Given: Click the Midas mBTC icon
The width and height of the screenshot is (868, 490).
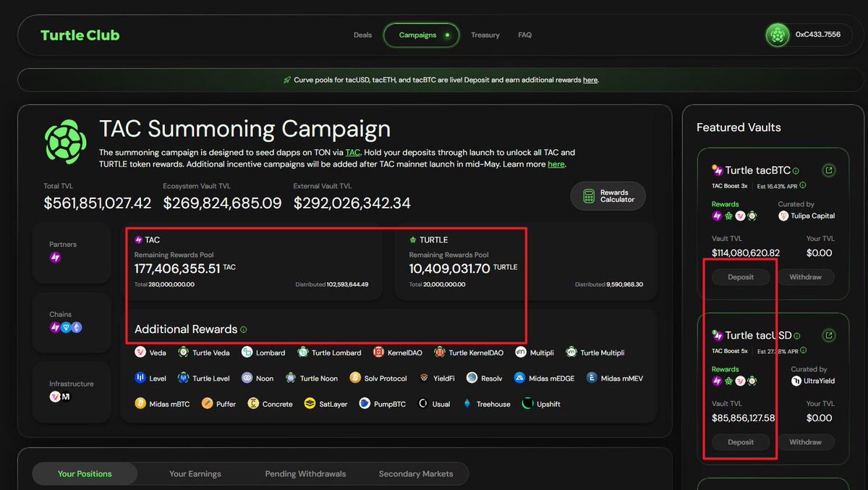Looking at the screenshot, I should coord(140,404).
